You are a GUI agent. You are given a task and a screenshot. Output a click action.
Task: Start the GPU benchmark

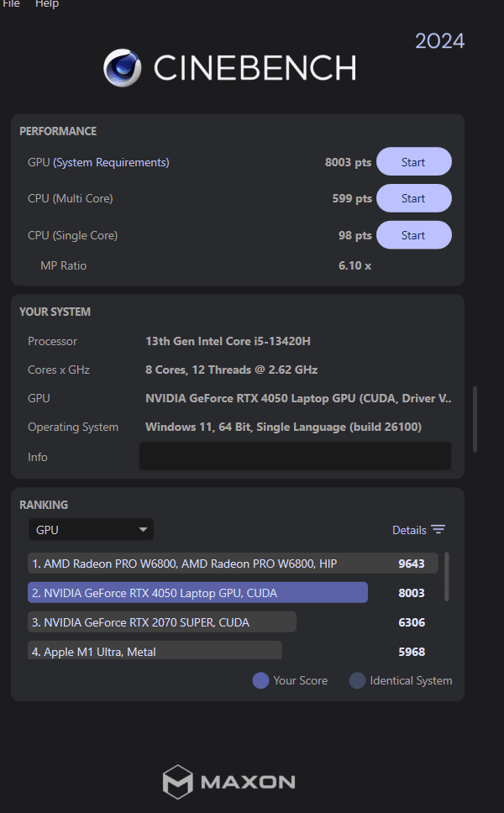click(414, 162)
